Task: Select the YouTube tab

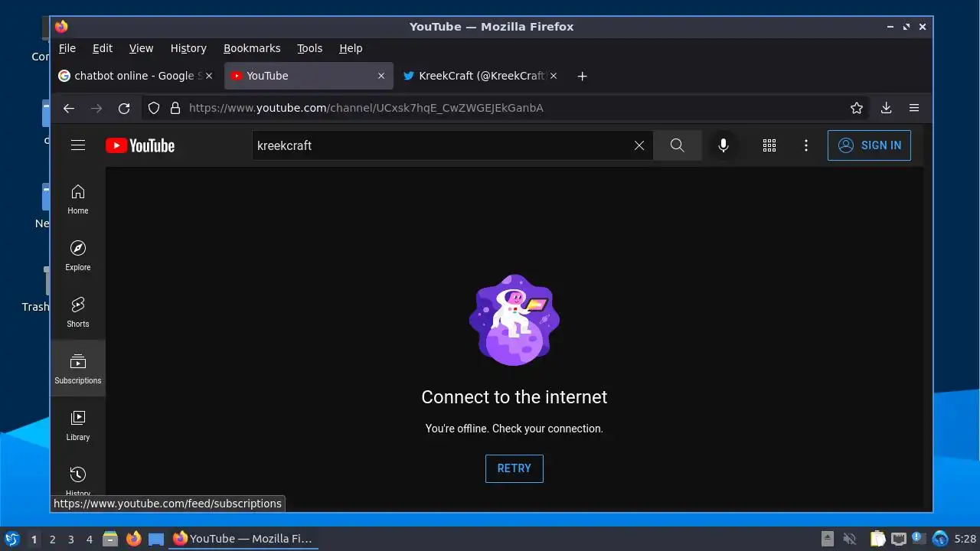Action: [309, 76]
